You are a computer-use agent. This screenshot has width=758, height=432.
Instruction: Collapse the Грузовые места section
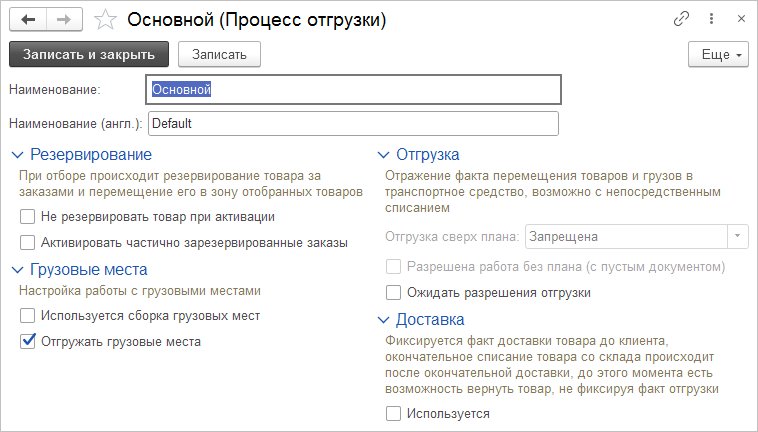pos(17,270)
